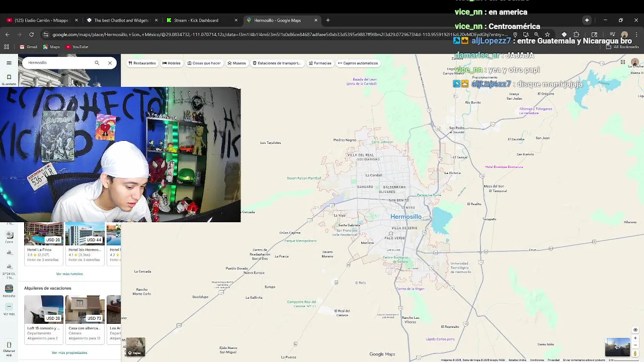Clear the Hermosillo search with the X
644x362 pixels.
pyautogui.click(x=110, y=63)
